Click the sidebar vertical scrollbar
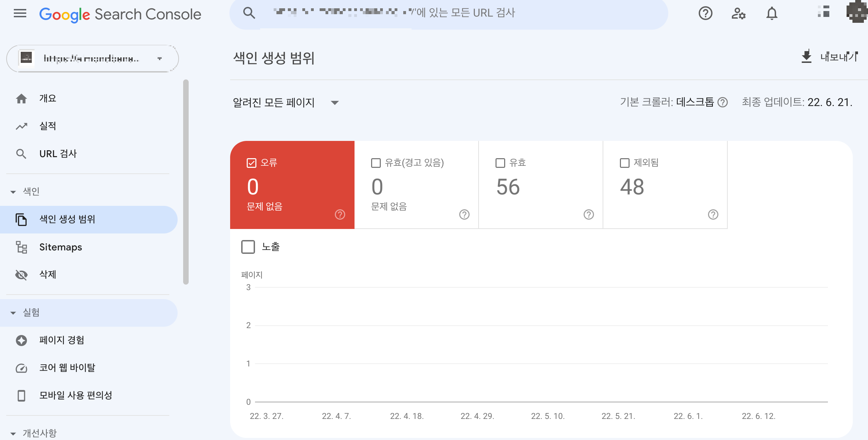Viewport: 868px width, 440px height. click(x=186, y=182)
